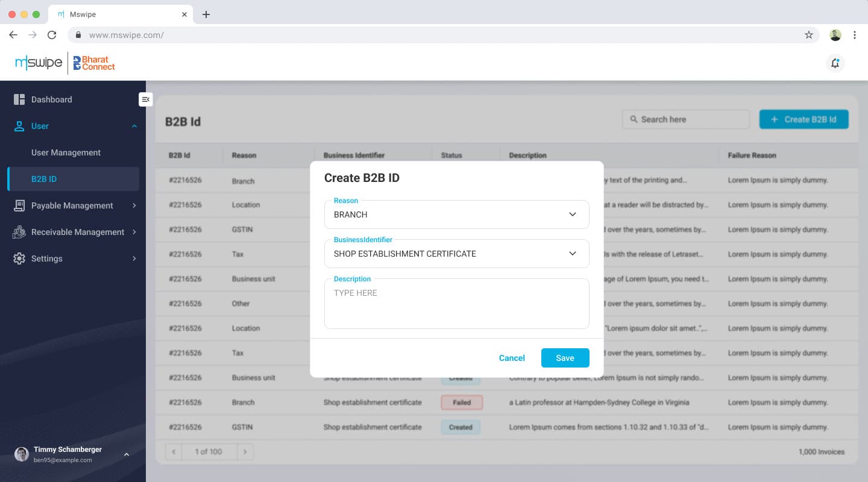Click the mswipe logo
Viewport: 868px width, 482px height.
pyautogui.click(x=39, y=63)
